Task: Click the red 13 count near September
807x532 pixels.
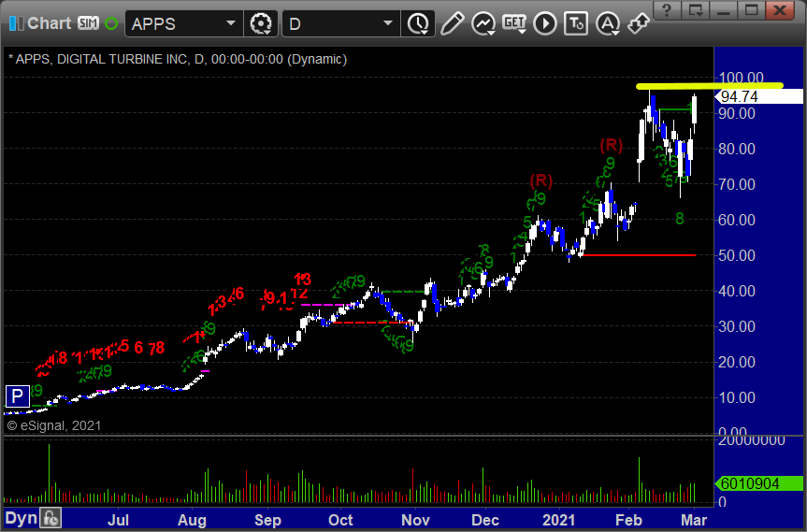Action: point(303,280)
